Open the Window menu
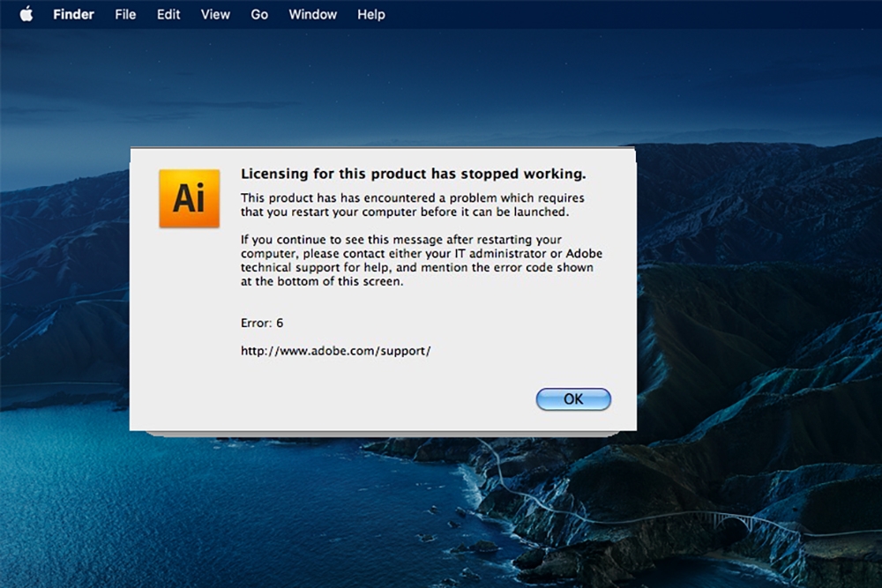The height and width of the screenshot is (588, 882). pos(312,14)
